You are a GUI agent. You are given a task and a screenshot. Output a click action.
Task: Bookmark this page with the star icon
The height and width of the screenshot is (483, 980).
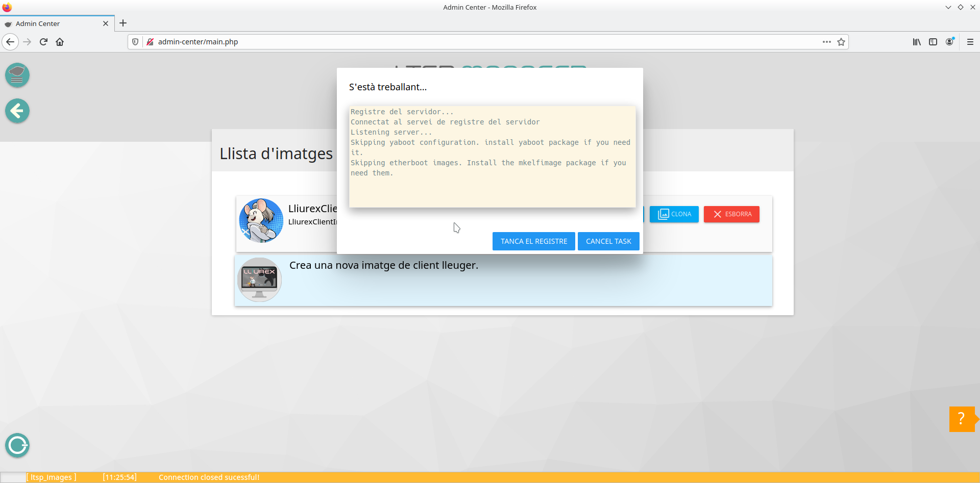(x=841, y=42)
